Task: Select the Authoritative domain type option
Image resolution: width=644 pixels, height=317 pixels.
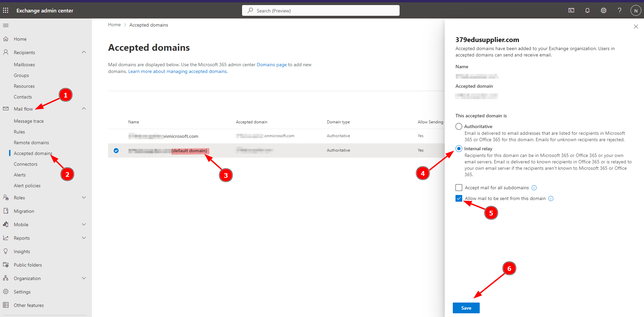Action: (x=459, y=126)
